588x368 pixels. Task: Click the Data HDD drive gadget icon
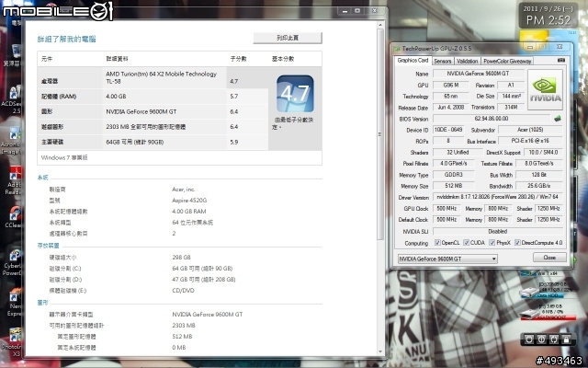click(x=529, y=293)
